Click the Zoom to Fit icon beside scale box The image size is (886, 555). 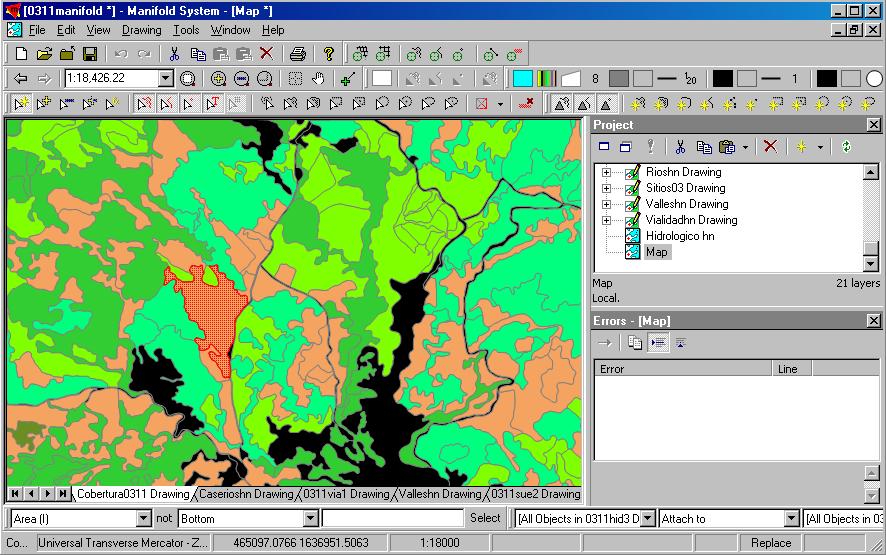(x=189, y=79)
